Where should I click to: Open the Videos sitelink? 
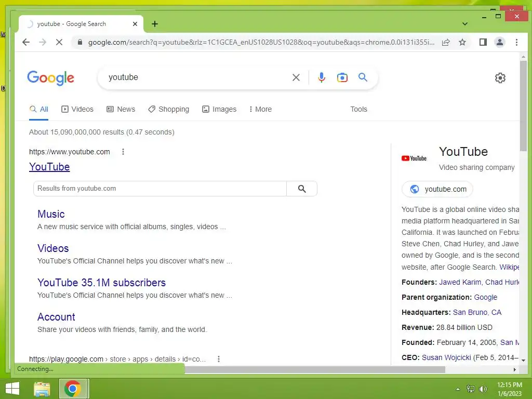coord(53,248)
